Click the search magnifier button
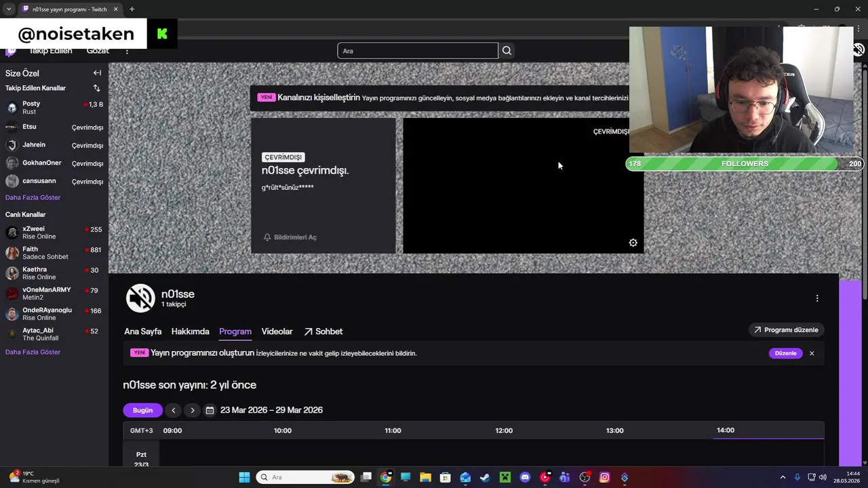Image resolution: width=868 pixels, height=488 pixels. [507, 51]
